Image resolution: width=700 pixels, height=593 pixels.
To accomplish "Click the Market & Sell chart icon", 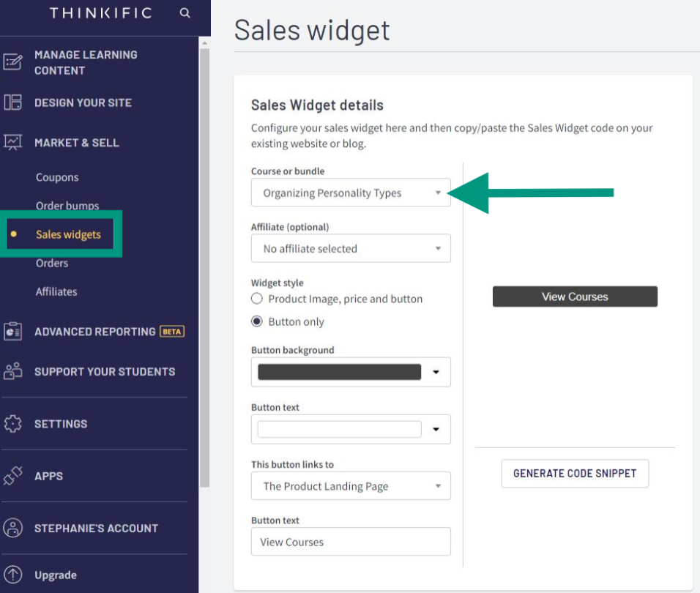I will pyautogui.click(x=13, y=142).
